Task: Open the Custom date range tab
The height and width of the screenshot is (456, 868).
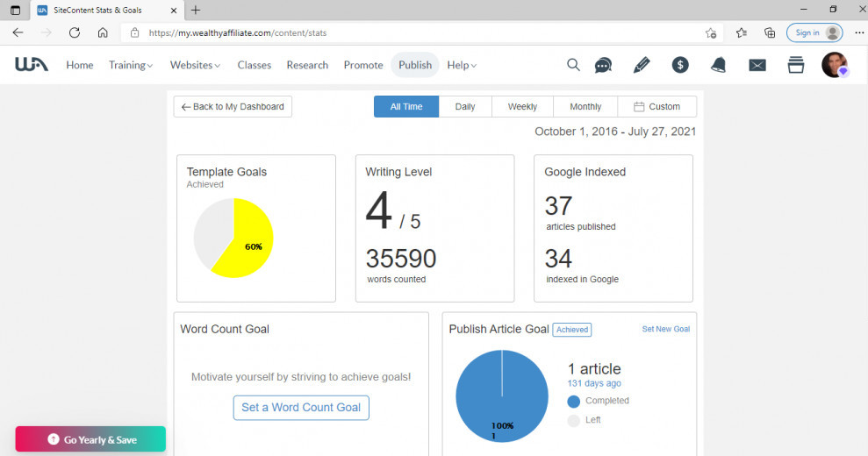Action: tap(656, 107)
